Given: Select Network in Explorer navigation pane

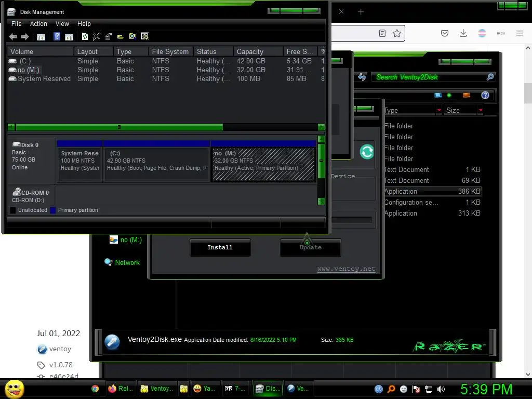Looking at the screenshot, I should tap(127, 262).
